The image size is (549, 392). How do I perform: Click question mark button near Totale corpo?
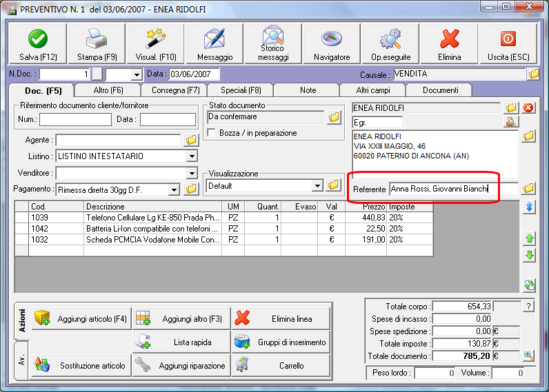click(x=529, y=307)
